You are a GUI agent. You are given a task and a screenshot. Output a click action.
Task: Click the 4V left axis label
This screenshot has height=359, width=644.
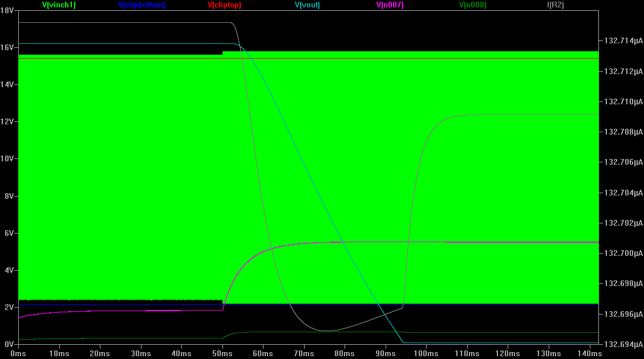pyautogui.click(x=9, y=270)
